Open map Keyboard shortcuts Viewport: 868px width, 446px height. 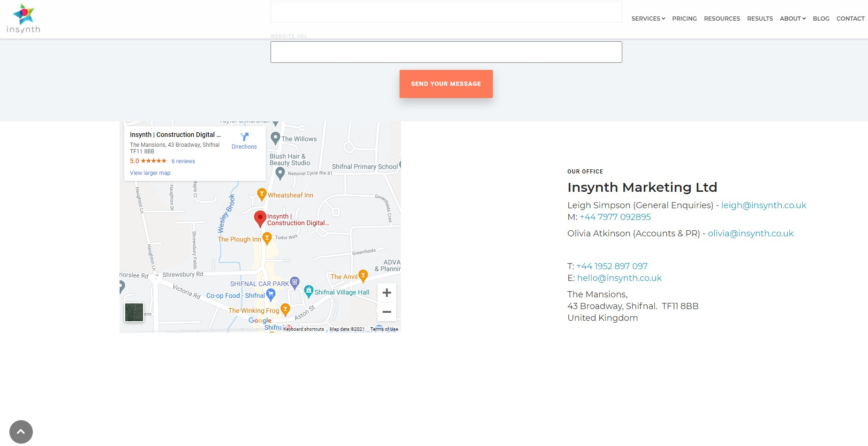[x=303, y=329]
